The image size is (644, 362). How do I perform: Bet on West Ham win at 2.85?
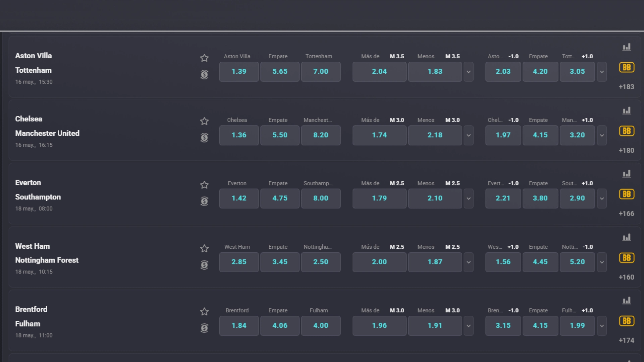239,262
